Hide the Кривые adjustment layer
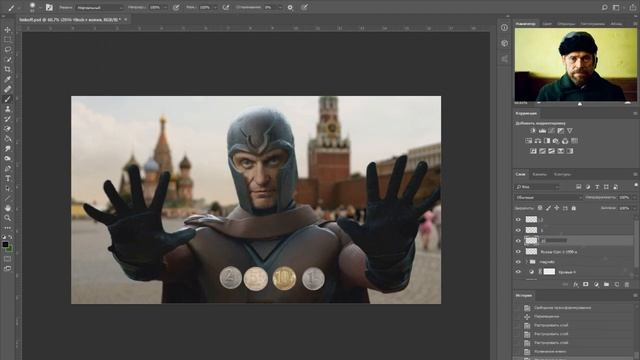Image resolution: width=640 pixels, height=360 pixels. [518, 272]
